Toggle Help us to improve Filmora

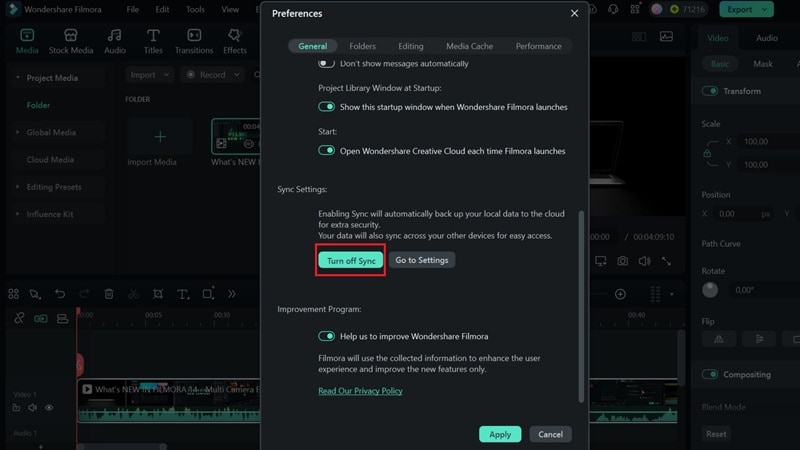(327, 336)
